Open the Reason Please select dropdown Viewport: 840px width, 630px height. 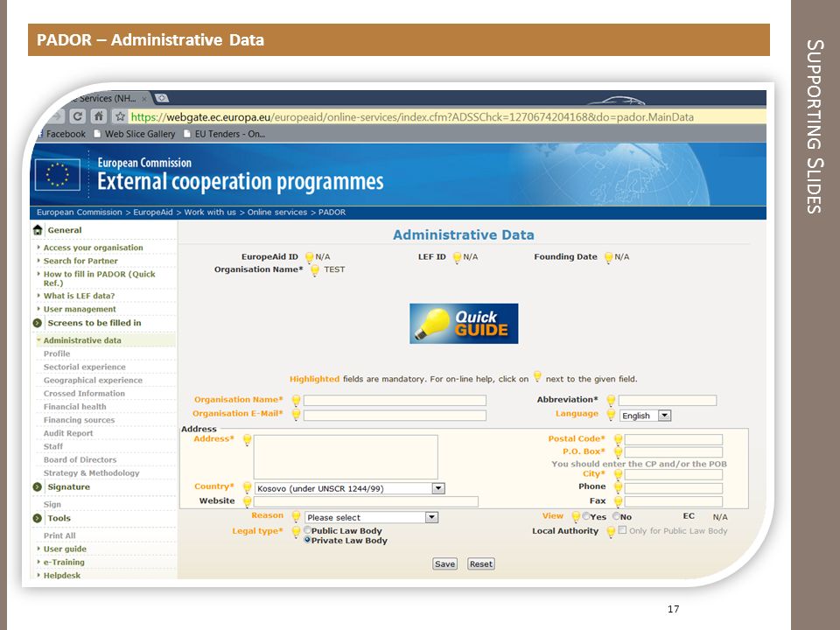click(372, 517)
